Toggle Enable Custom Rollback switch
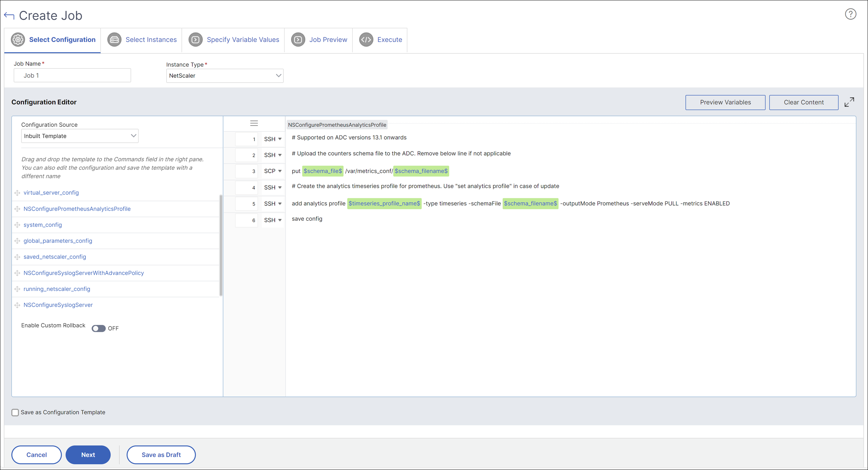The height and width of the screenshot is (470, 868). pos(99,328)
